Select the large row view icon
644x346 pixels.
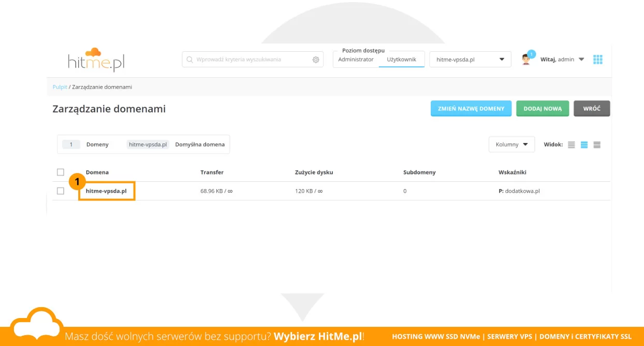597,145
